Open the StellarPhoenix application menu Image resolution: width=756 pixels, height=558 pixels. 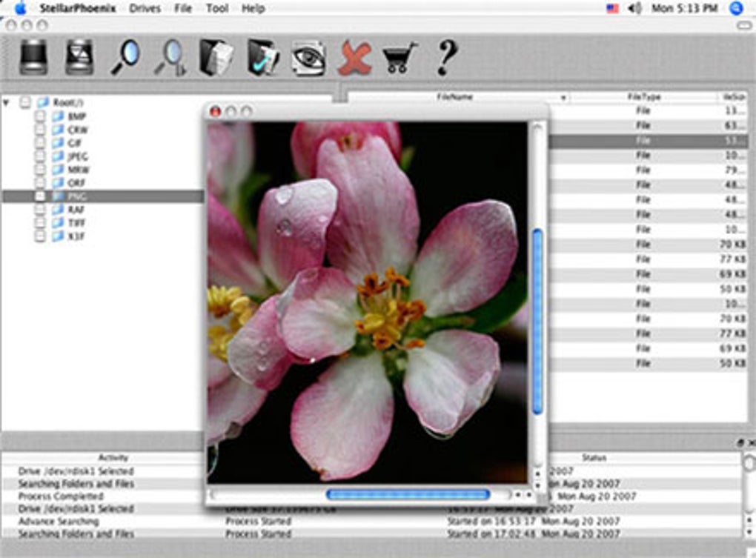[x=78, y=8]
